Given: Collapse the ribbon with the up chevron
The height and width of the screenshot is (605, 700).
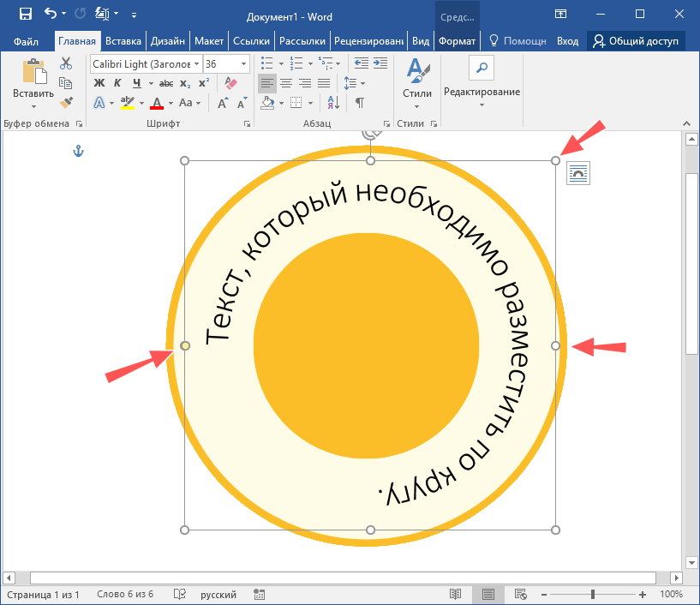Looking at the screenshot, I should [x=686, y=123].
